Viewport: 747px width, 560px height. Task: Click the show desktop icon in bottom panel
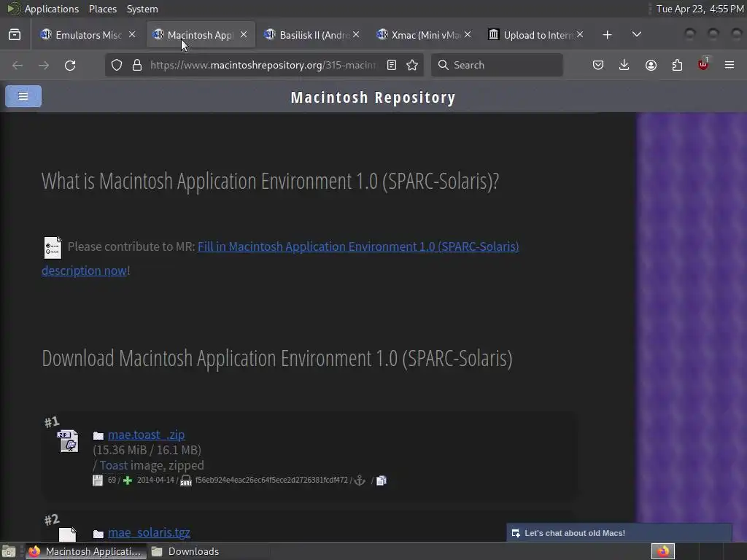pyautogui.click(x=9, y=551)
